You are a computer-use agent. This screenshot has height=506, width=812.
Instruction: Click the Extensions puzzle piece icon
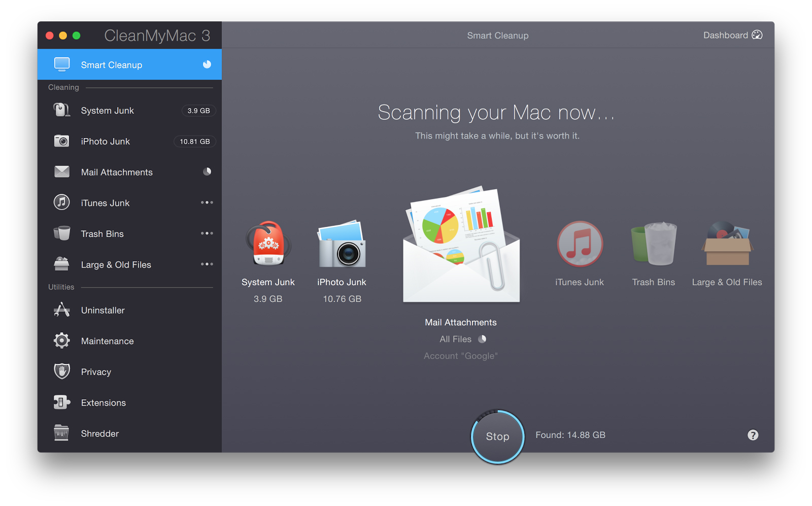click(62, 402)
